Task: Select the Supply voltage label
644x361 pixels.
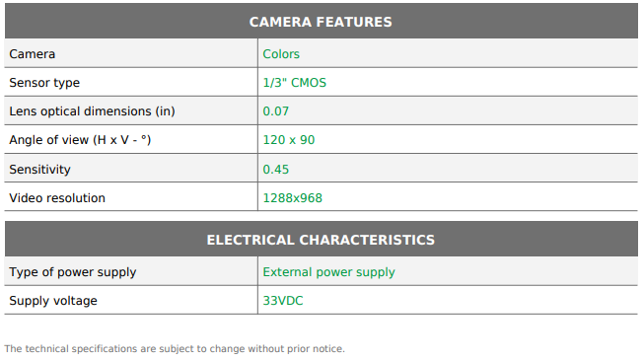Action: pyautogui.click(x=53, y=301)
